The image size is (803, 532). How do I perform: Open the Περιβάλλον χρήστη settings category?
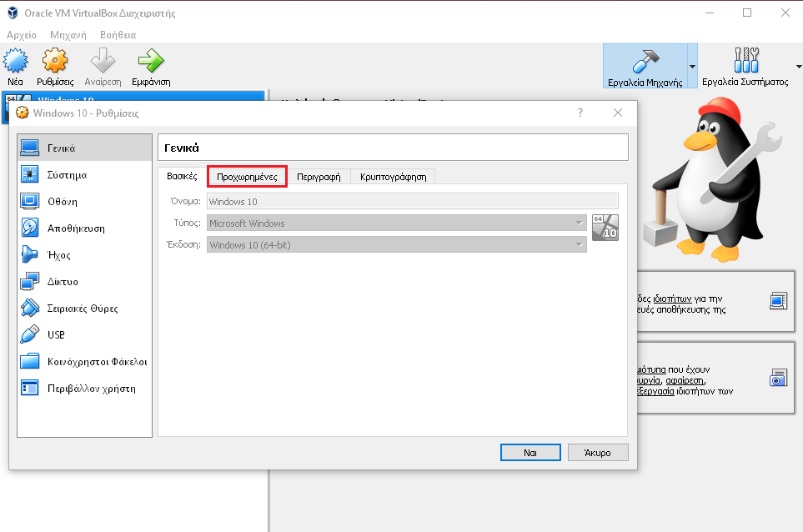(84, 388)
